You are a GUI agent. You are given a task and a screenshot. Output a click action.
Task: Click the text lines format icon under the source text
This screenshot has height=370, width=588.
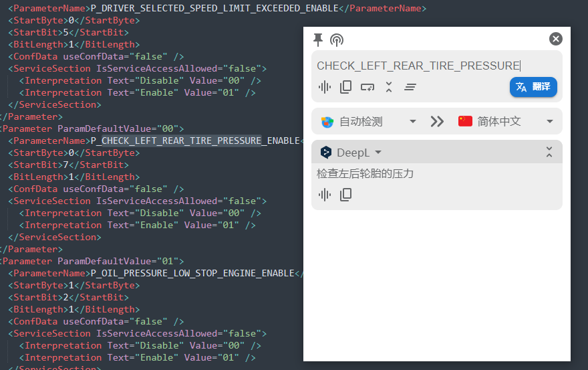point(410,87)
